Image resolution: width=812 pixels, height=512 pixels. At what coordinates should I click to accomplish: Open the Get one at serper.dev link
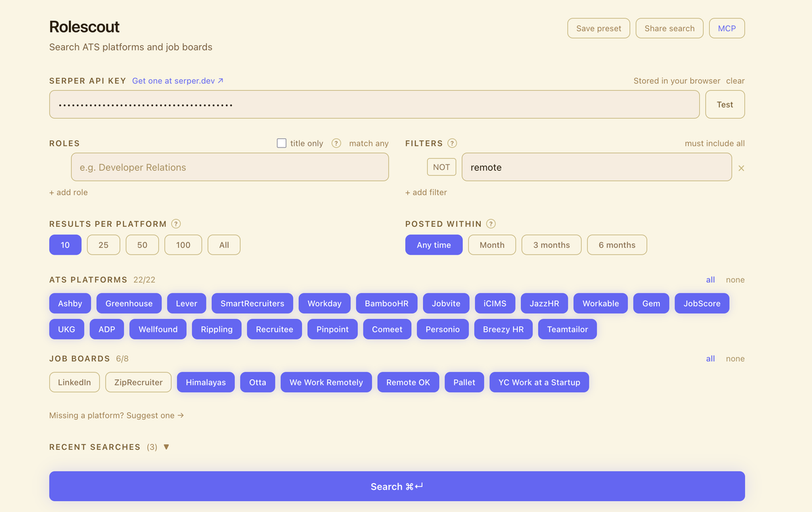[177, 81]
